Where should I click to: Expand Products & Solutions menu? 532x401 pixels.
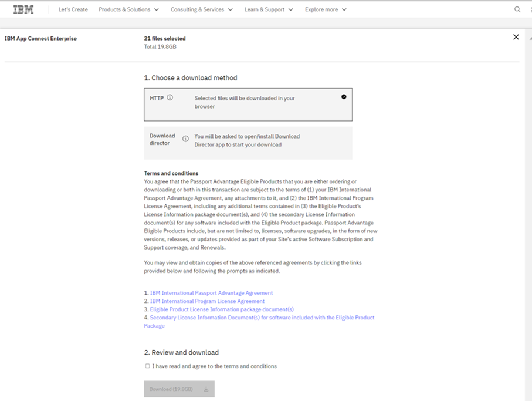coord(128,9)
